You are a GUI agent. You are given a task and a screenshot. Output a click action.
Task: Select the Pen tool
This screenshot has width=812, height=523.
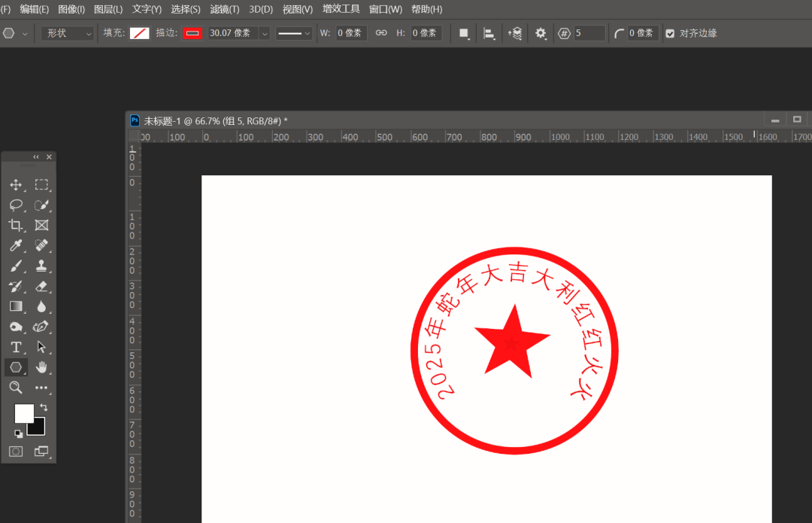pyautogui.click(x=41, y=327)
